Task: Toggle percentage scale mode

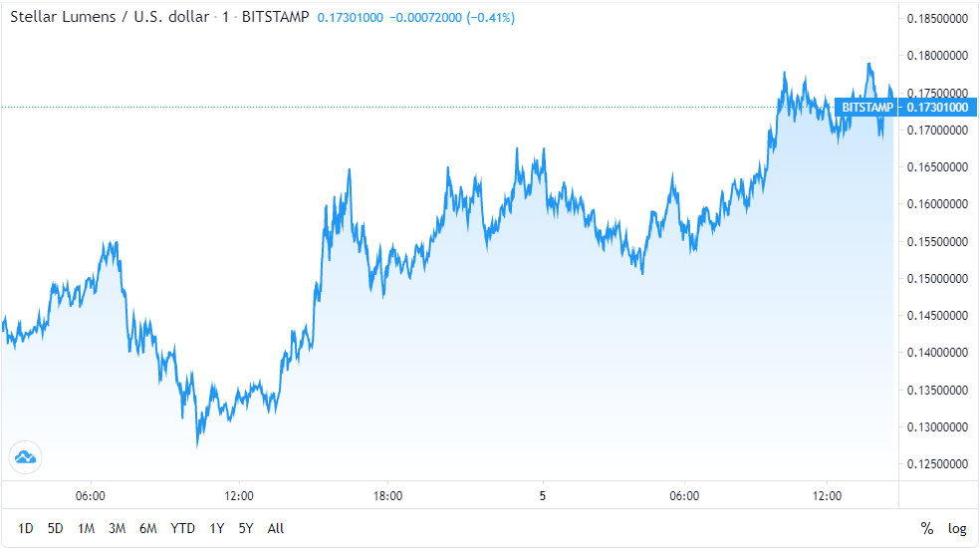Action: click(x=927, y=528)
